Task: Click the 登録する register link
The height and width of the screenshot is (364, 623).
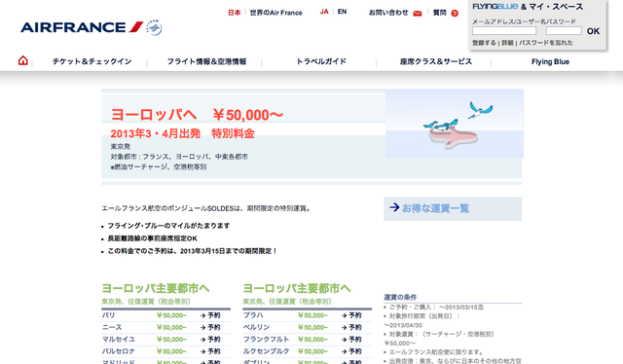Action: tap(484, 43)
